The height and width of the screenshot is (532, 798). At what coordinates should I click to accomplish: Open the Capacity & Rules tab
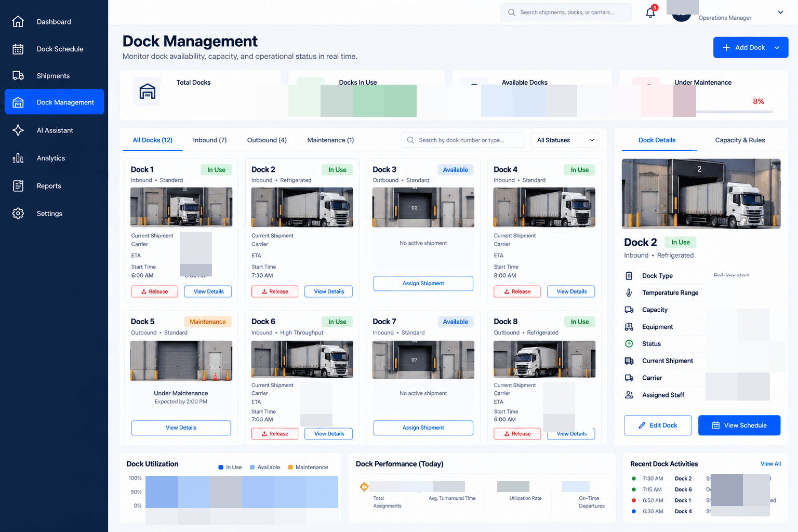[740, 140]
